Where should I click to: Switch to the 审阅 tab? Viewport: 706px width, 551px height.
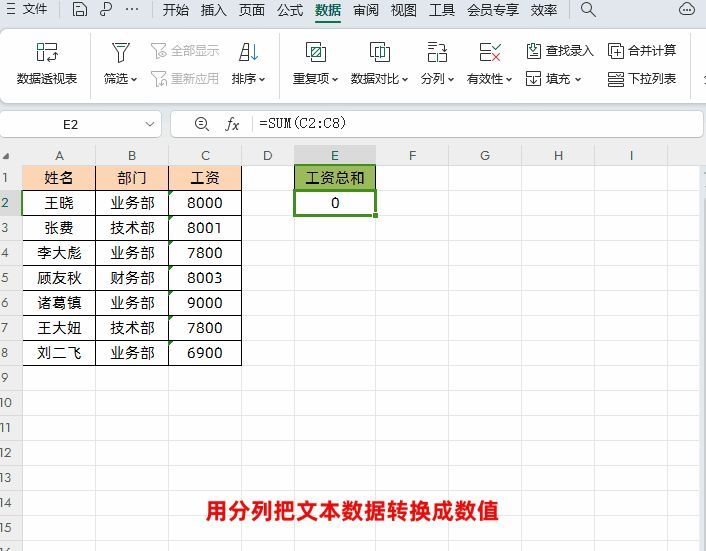pyautogui.click(x=366, y=9)
